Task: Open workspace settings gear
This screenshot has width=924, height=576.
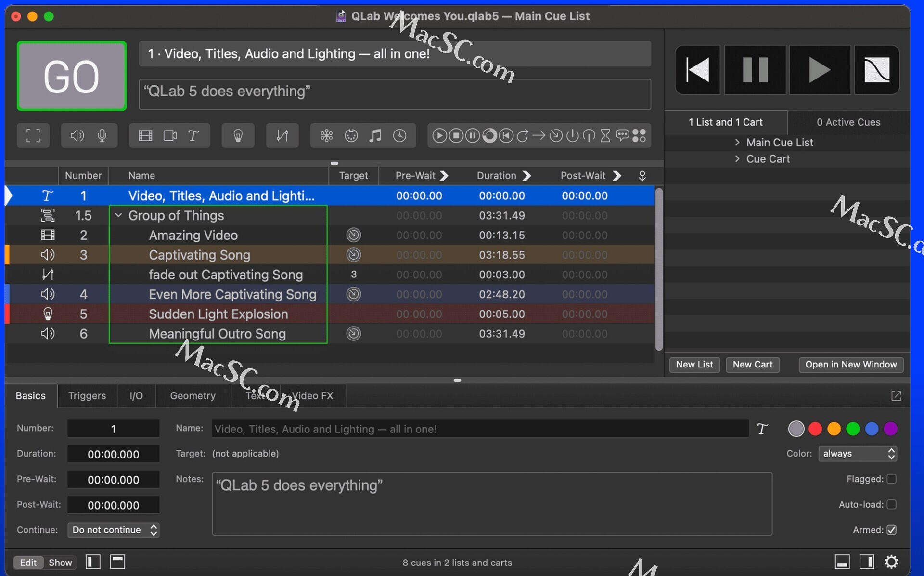Action: coord(891,562)
